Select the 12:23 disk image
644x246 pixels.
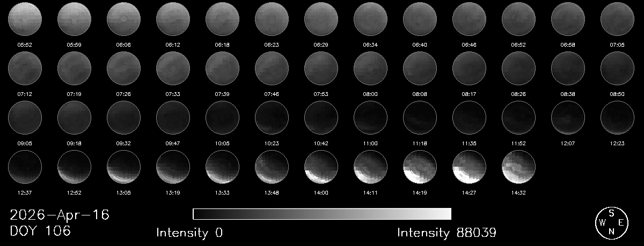pyautogui.click(x=617, y=117)
